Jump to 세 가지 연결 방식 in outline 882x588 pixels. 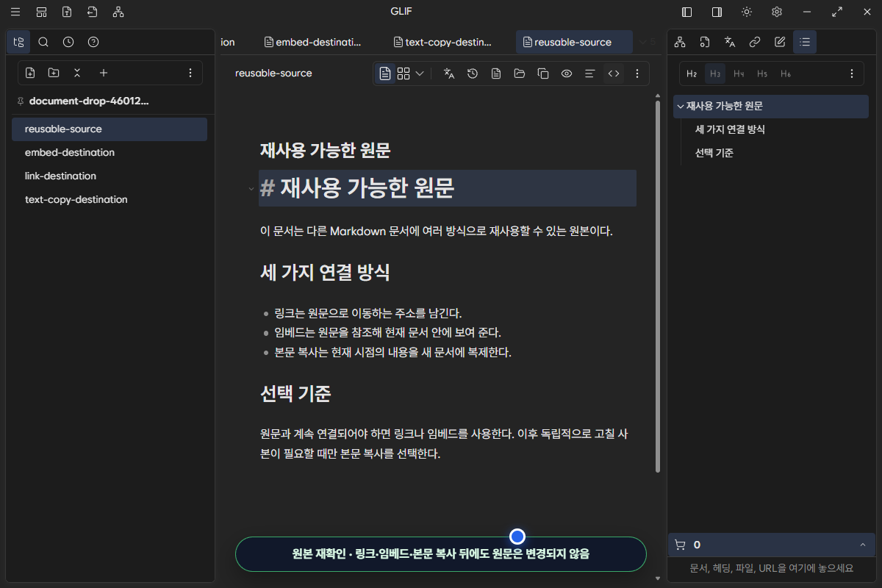pos(730,129)
